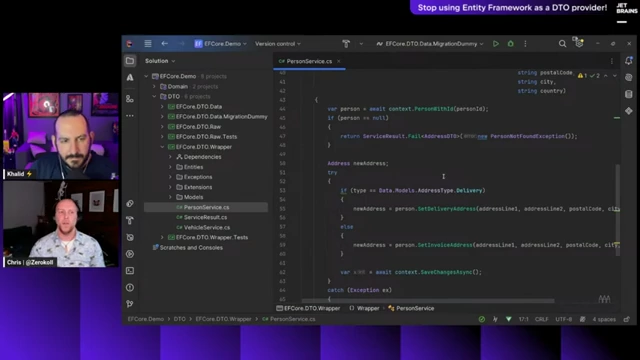The width and height of the screenshot is (640, 360).
Task: Open run configuration MigrationDummy dropdown
Action: (430, 44)
